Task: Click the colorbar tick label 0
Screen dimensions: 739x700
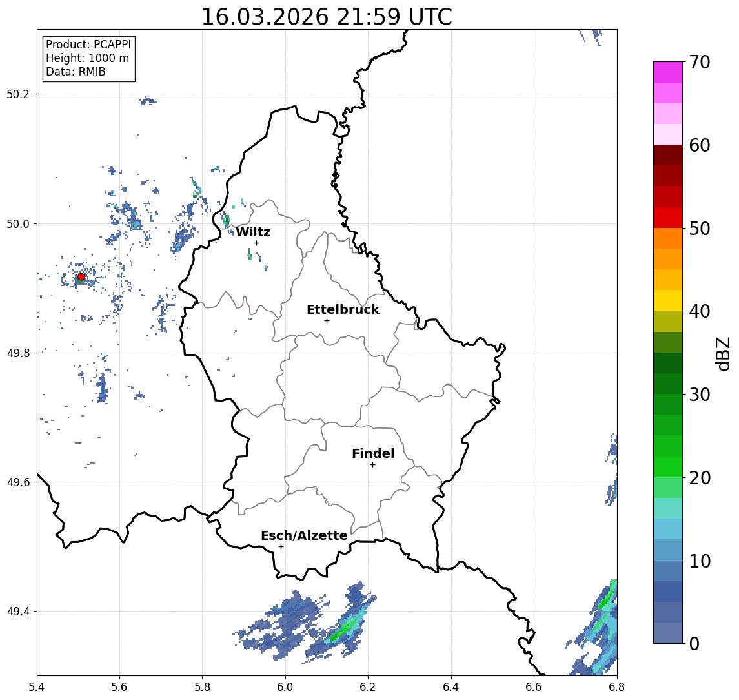Action: [x=694, y=643]
